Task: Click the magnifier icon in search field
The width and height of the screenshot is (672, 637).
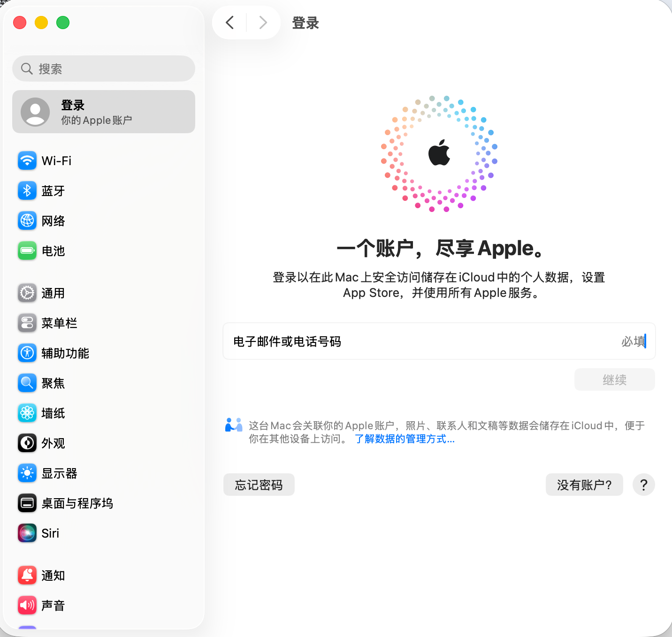Action: coord(27,69)
